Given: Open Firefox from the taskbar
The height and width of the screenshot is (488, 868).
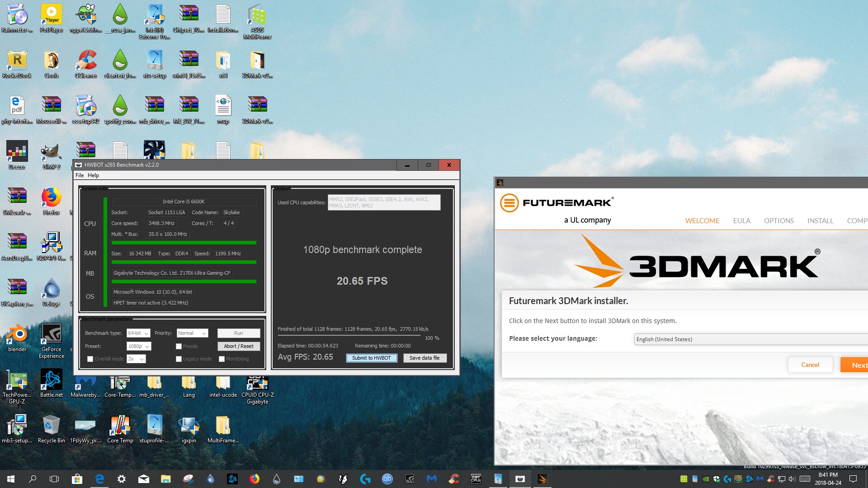Looking at the screenshot, I should click(255, 479).
